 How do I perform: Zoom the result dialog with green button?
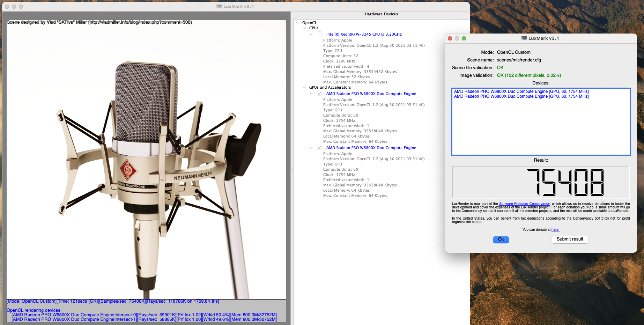tap(464, 38)
